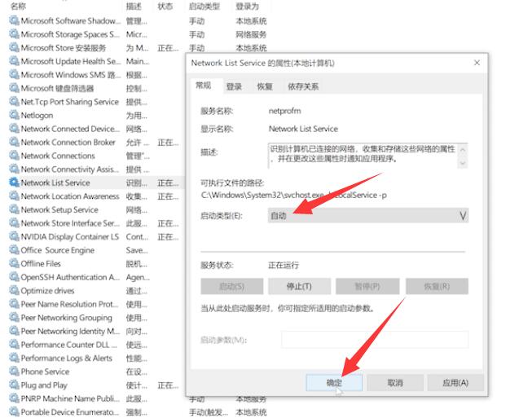Click the disabled 启动(S) button
The image size is (532, 418).
231,286
